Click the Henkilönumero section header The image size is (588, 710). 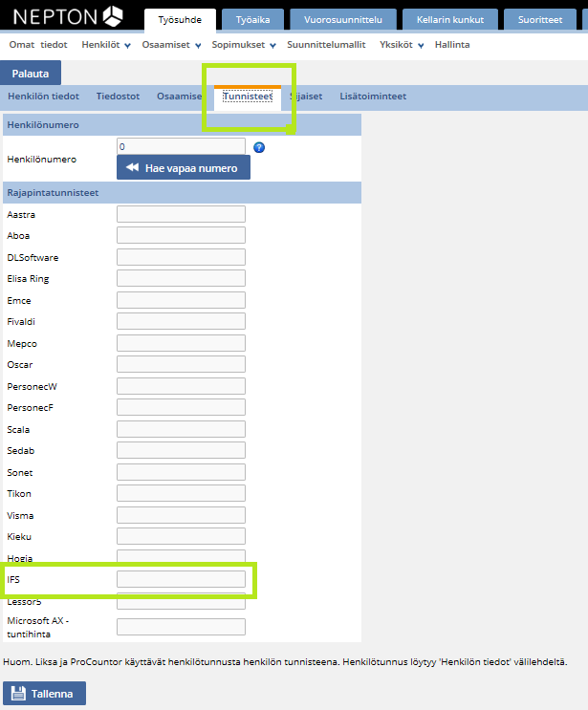coord(182,124)
